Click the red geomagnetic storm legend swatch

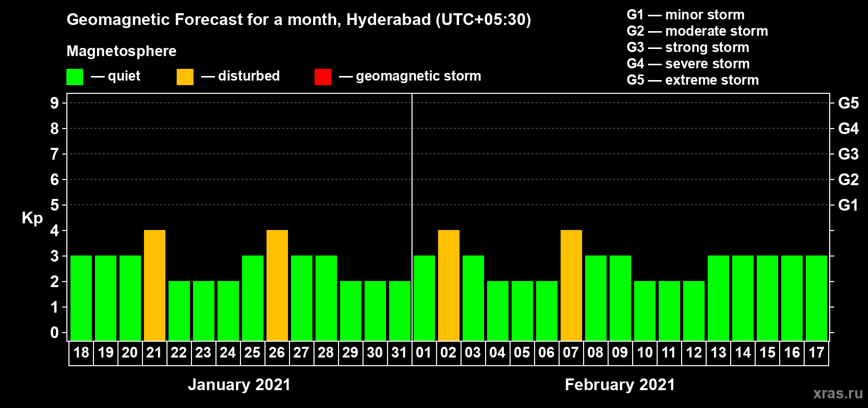click(x=323, y=77)
